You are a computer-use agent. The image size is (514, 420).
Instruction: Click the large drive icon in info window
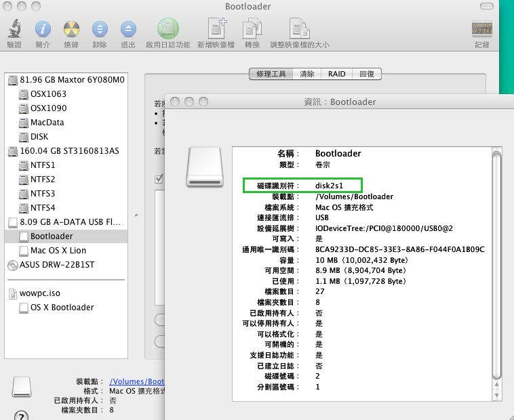pyautogui.click(x=205, y=167)
